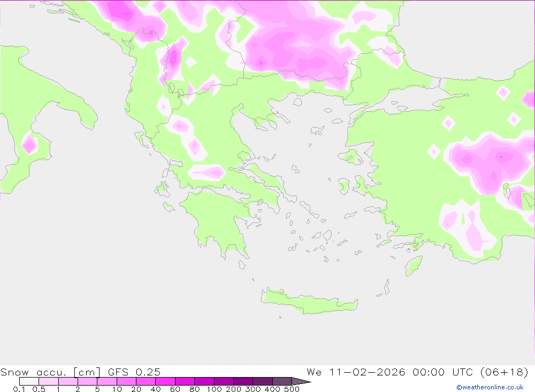
Task: Select the 0.1–0.5 cm white legend swatch
Action: pos(29,381)
